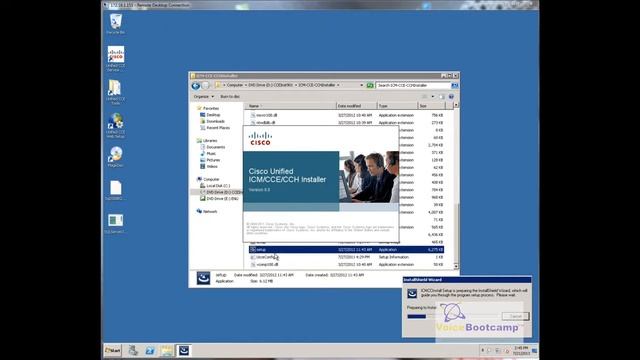Click the Cisco logo on splash screen

[x=260, y=138]
